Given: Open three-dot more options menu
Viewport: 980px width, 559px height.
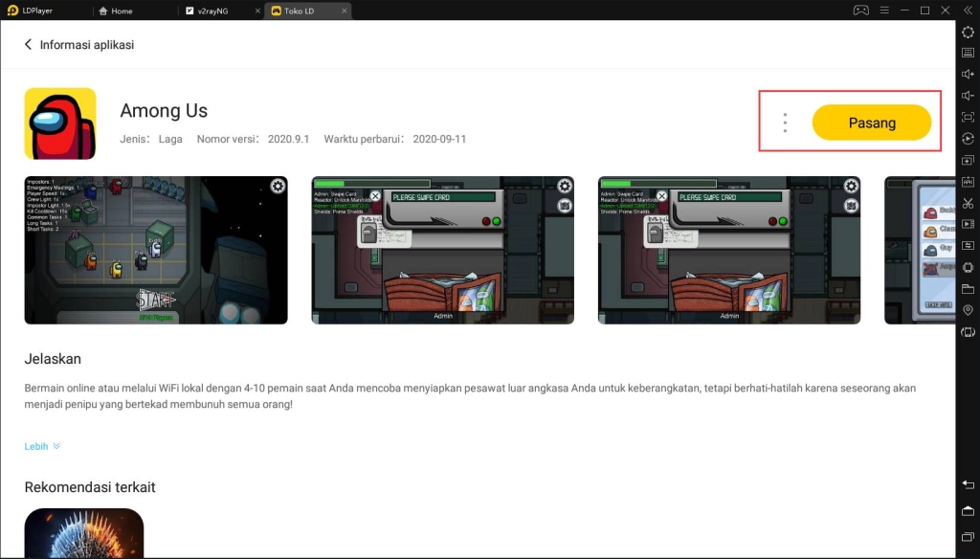Looking at the screenshot, I should click(785, 123).
